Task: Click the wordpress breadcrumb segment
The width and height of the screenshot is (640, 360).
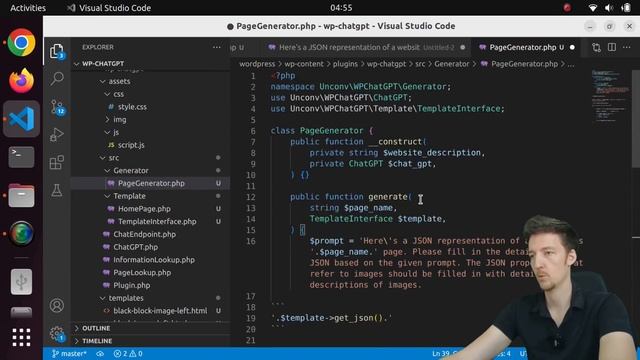Action: pos(257,64)
